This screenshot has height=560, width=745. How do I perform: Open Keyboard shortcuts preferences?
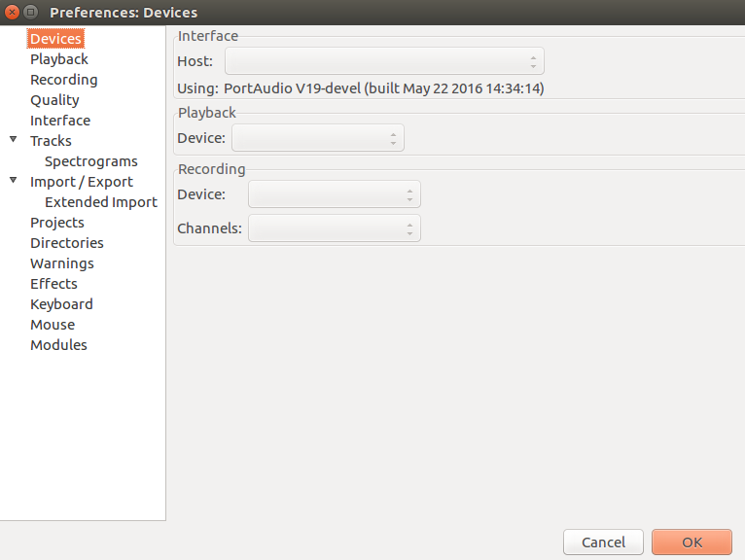click(61, 304)
